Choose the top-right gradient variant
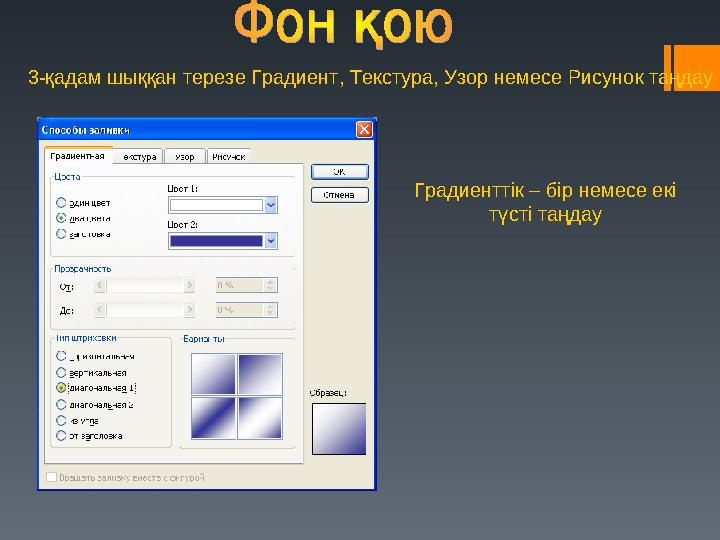 (x=260, y=374)
